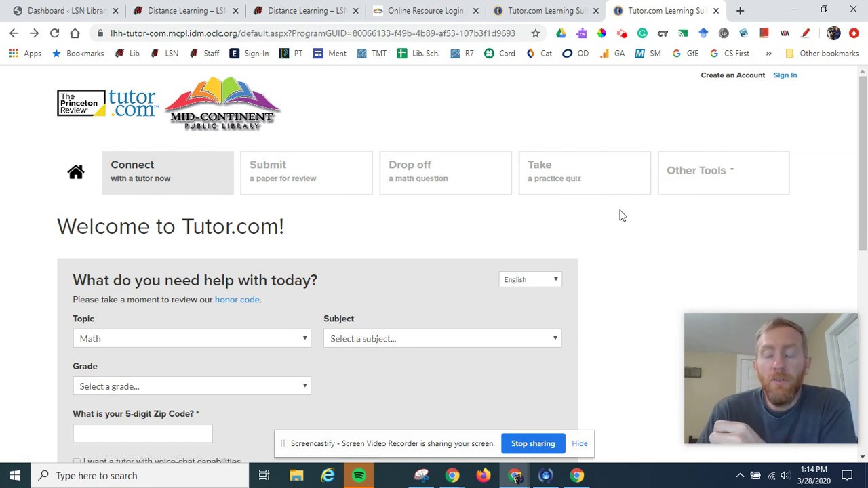Viewport: 868px width, 488px height.
Task: Open Task View on the taskbar
Action: (264, 475)
